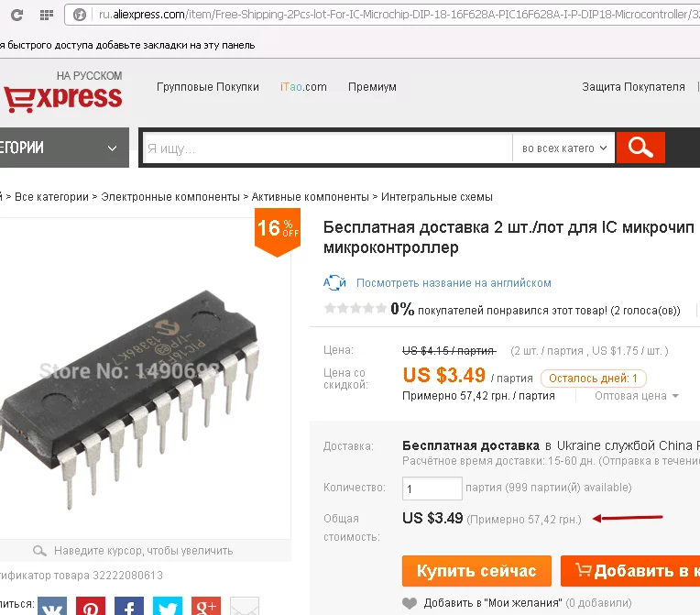This screenshot has width=700, height=615.
Task: Expand the categories dropdown menu
Action: [x=64, y=148]
